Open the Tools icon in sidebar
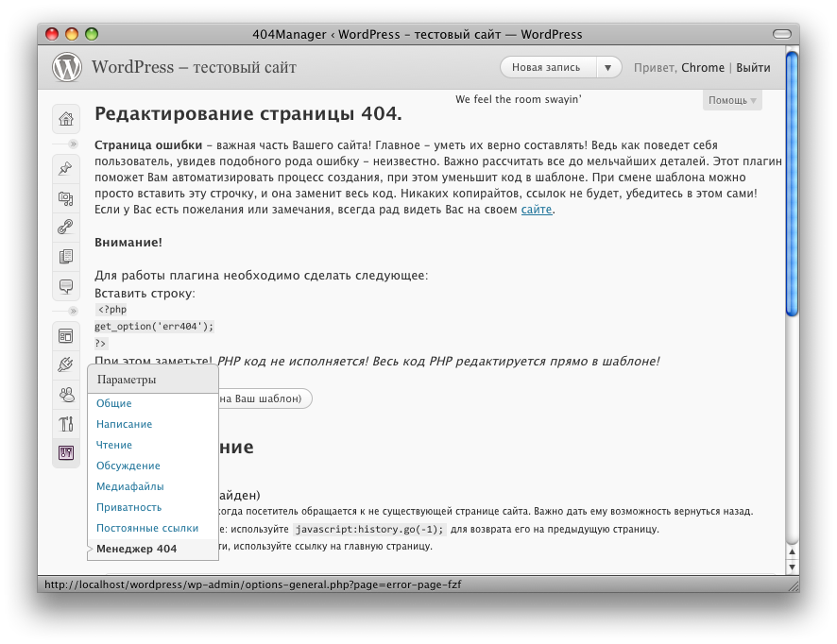Image resolution: width=837 pixels, height=644 pixels. coord(66,424)
